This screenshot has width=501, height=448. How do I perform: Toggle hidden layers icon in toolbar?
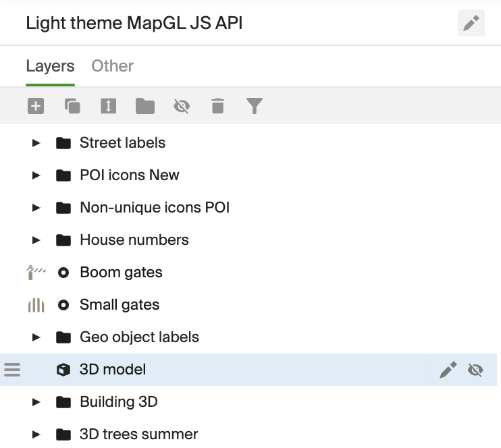click(181, 106)
